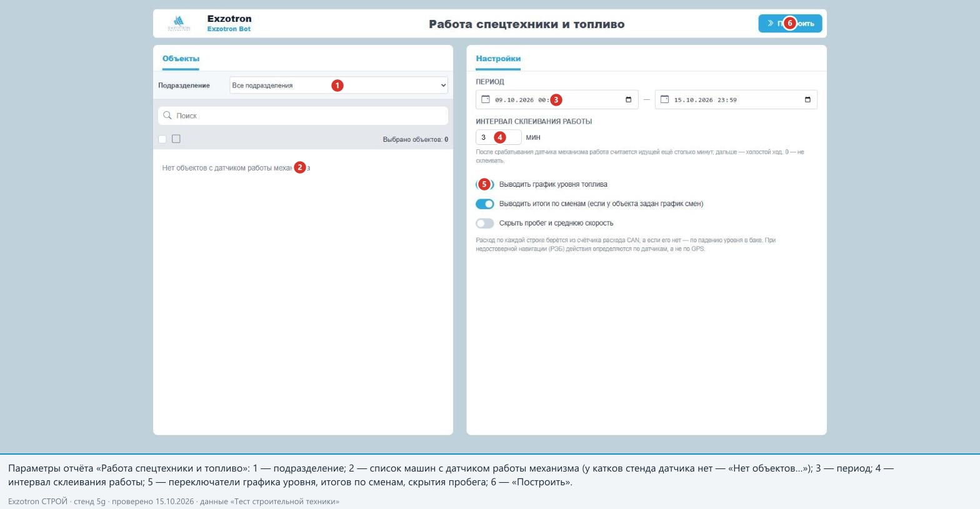Click the 'ПЕРИОД' label
Screen dimensions: 980x509
pyautogui.click(x=490, y=82)
